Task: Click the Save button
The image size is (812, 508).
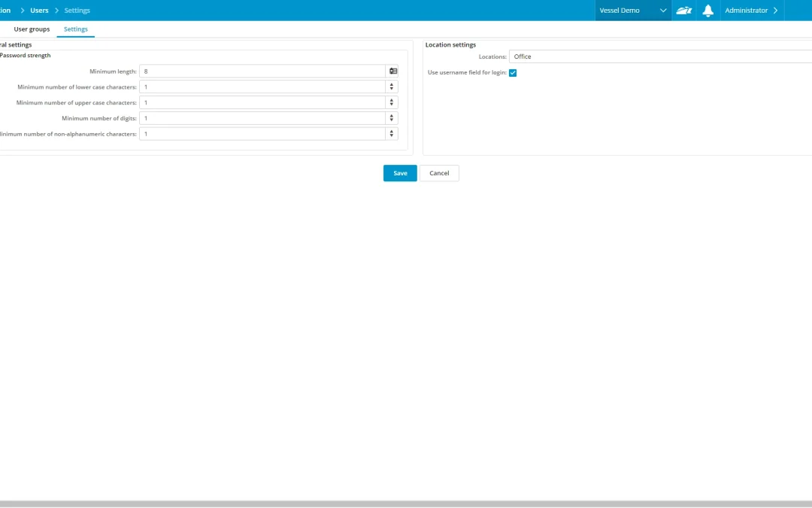Action: 400,173
